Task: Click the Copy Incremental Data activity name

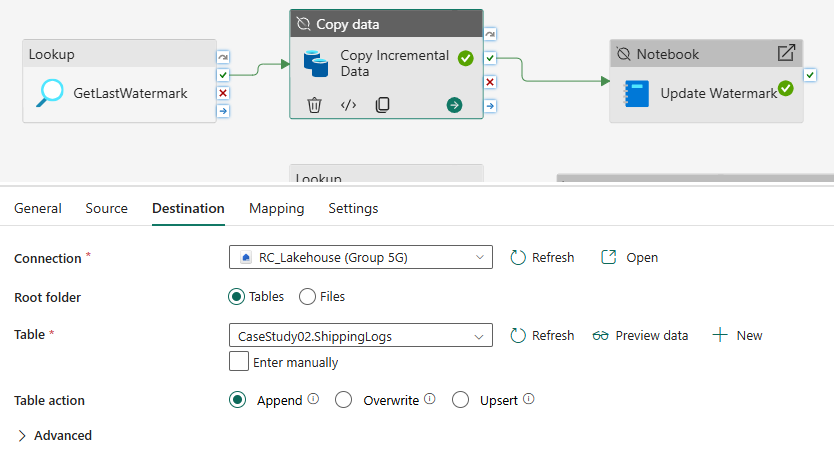Action: point(395,63)
